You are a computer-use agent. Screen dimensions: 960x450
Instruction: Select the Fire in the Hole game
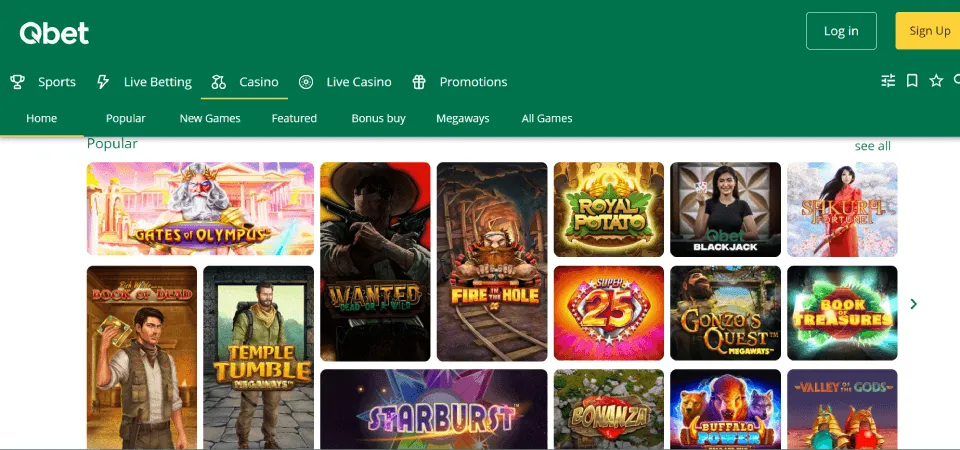tap(492, 261)
